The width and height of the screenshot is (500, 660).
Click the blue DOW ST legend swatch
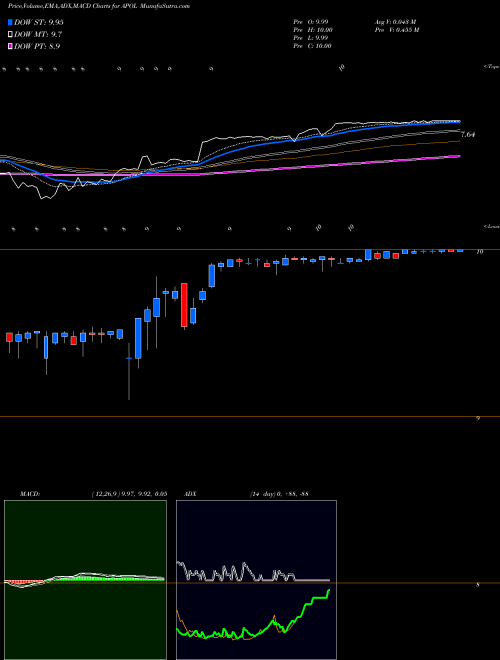[10, 23]
